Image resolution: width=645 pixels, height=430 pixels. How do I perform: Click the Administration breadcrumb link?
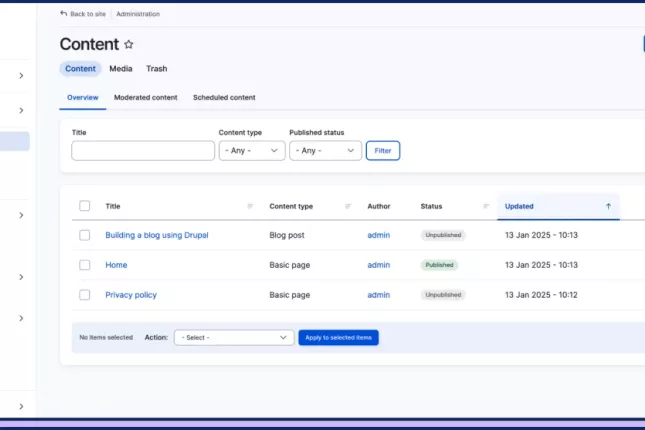138,14
